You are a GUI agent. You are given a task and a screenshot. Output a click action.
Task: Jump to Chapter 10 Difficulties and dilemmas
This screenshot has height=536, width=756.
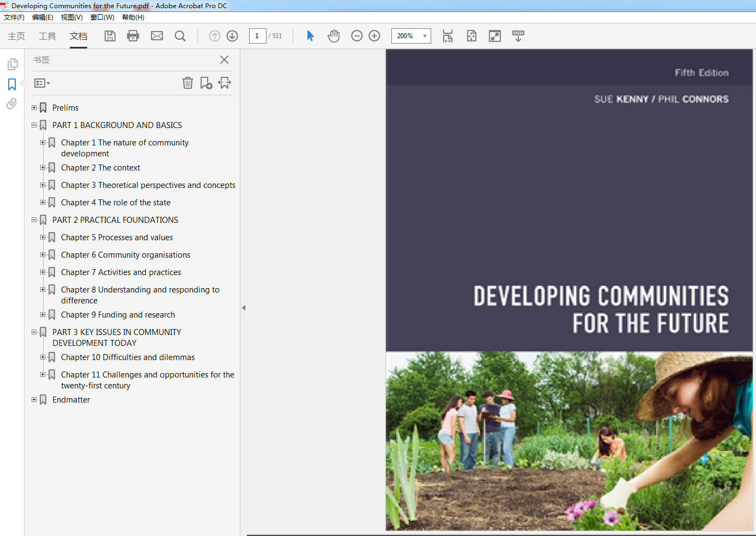tap(128, 357)
